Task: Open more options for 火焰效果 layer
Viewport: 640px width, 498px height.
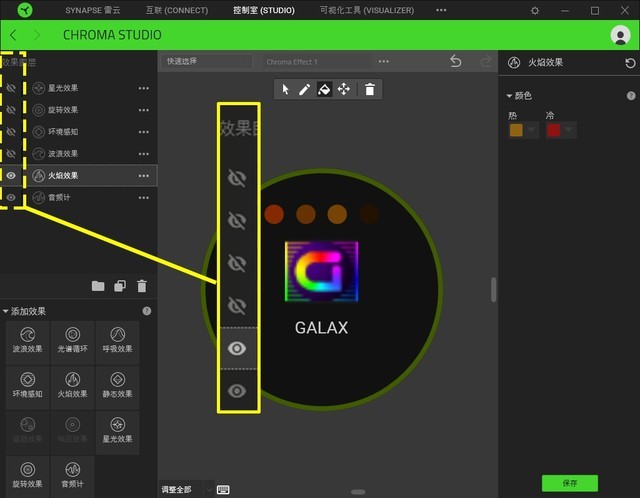Action: coord(144,176)
